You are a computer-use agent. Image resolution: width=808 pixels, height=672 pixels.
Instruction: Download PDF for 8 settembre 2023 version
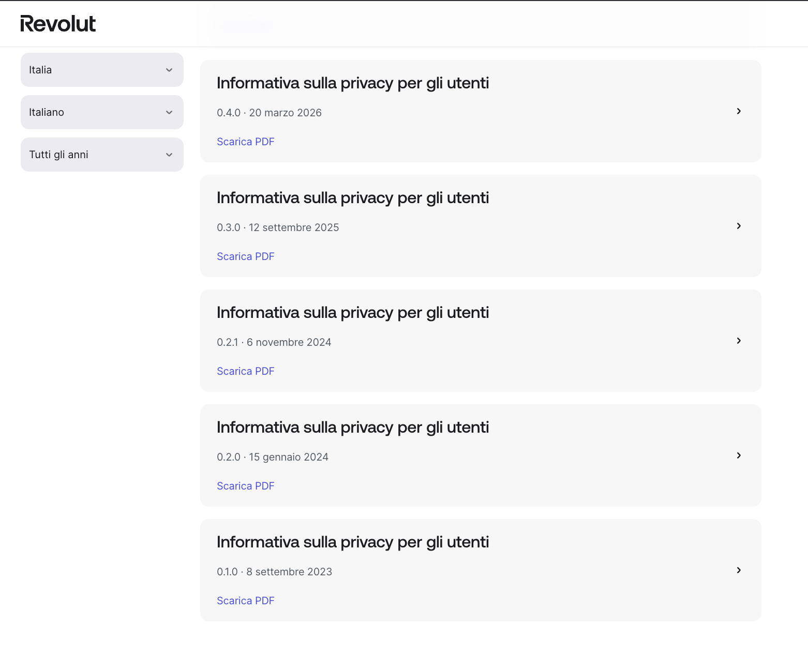[246, 601]
